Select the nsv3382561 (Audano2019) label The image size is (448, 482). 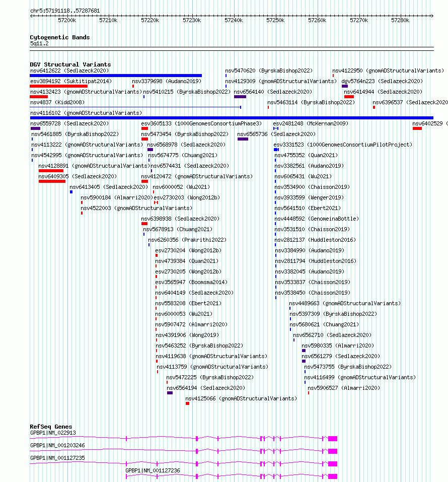(x=309, y=166)
